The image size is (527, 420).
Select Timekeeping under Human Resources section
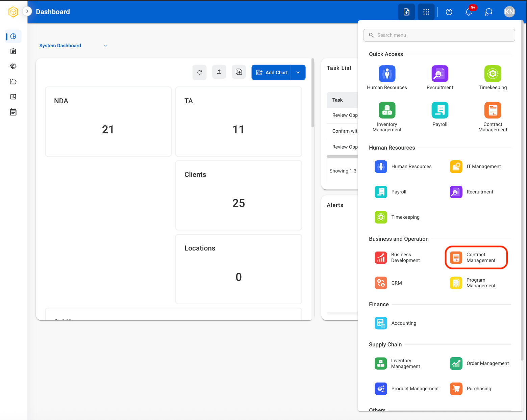point(397,217)
